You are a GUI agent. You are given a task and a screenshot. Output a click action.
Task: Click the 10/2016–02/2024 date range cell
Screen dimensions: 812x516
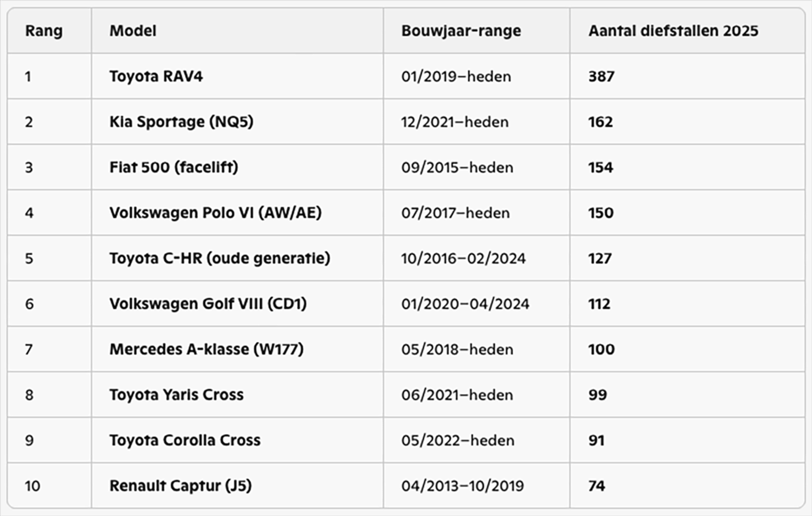(463, 258)
